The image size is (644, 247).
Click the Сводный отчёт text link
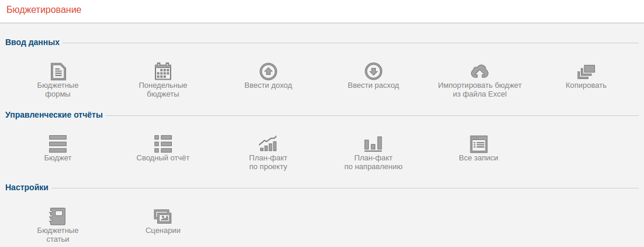(x=163, y=157)
